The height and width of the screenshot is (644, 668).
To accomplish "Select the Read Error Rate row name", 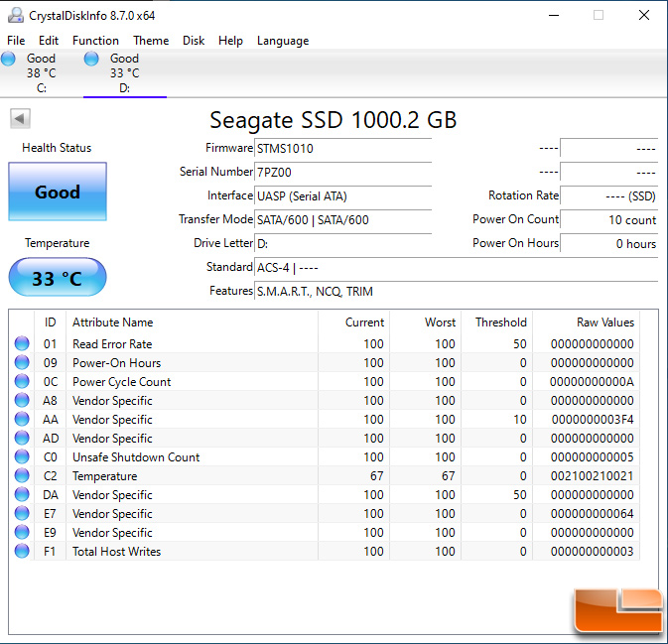I will (x=112, y=343).
